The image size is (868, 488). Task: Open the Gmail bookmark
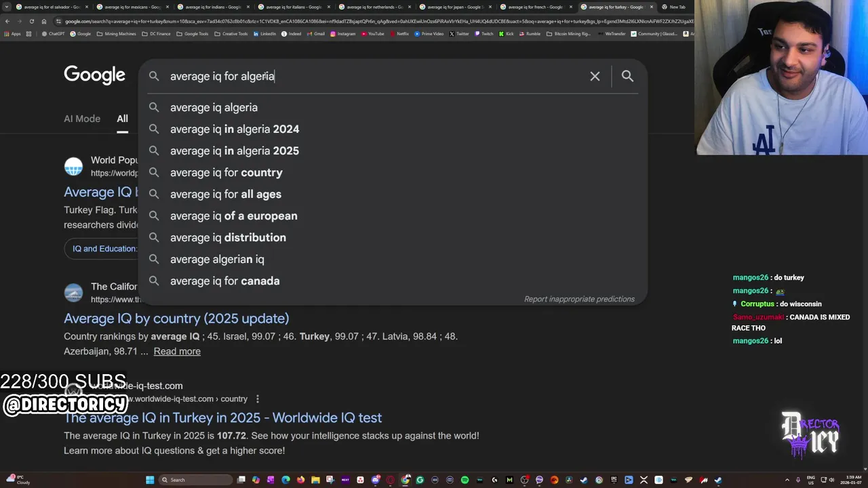click(x=315, y=34)
